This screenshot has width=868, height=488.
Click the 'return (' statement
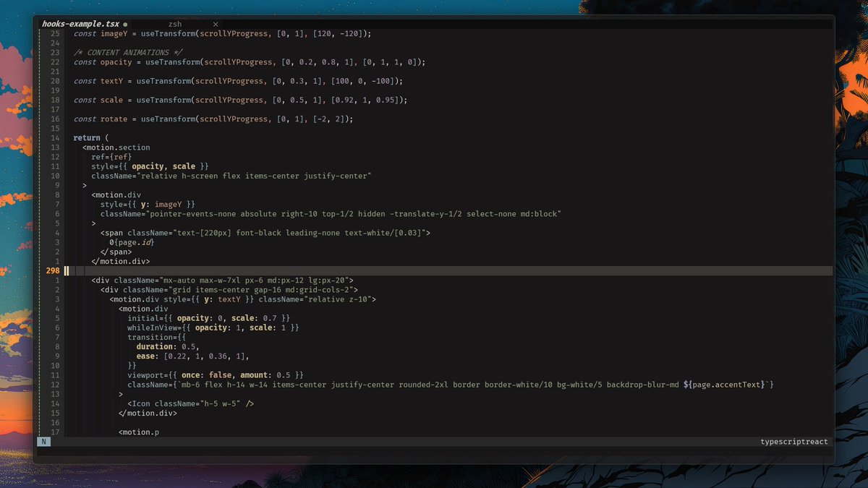point(90,137)
